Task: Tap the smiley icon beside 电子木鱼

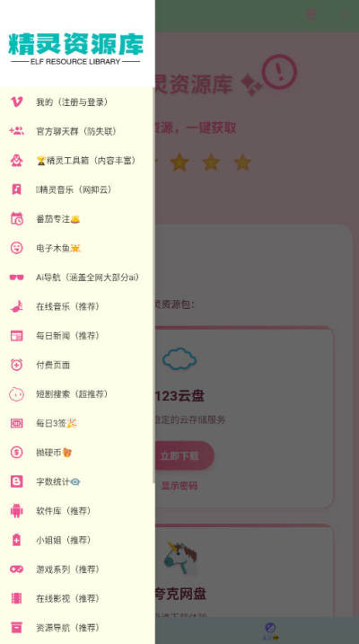Action: [16, 248]
